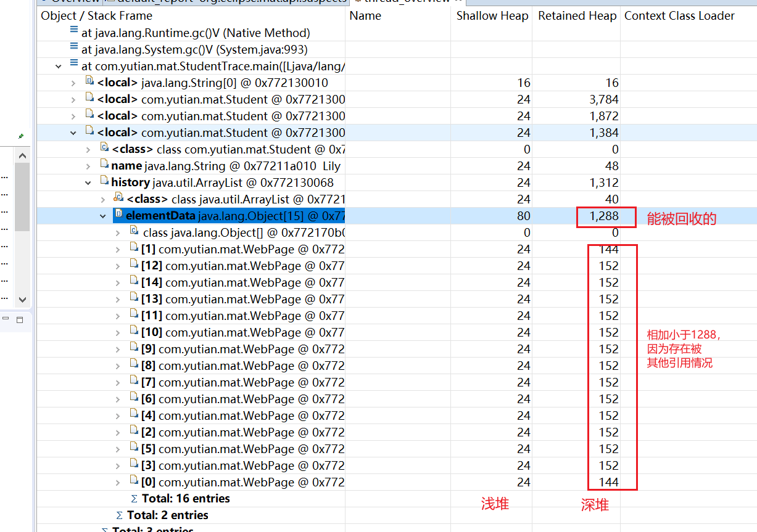Screen dimensions: 757x532
Task: Maximize the lower left panel
Action: 19,319
